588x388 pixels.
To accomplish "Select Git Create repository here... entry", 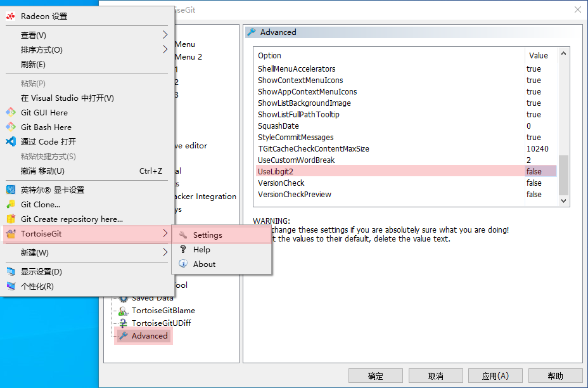I will point(87,219).
